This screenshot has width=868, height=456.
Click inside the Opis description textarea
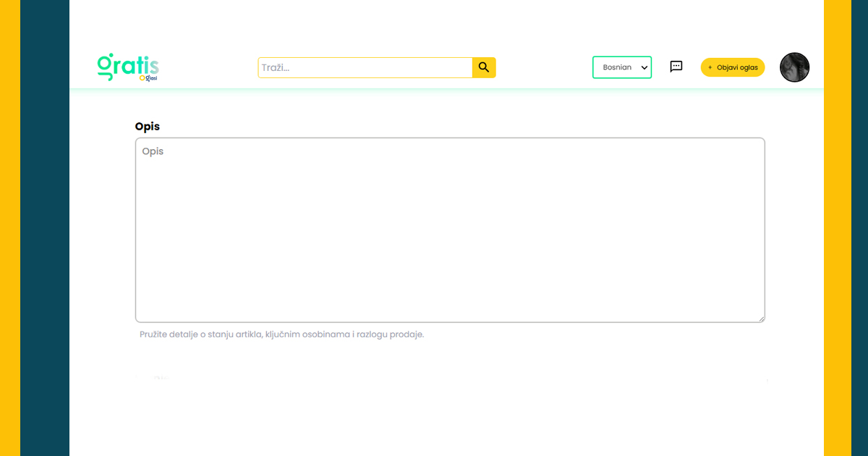tap(450, 230)
